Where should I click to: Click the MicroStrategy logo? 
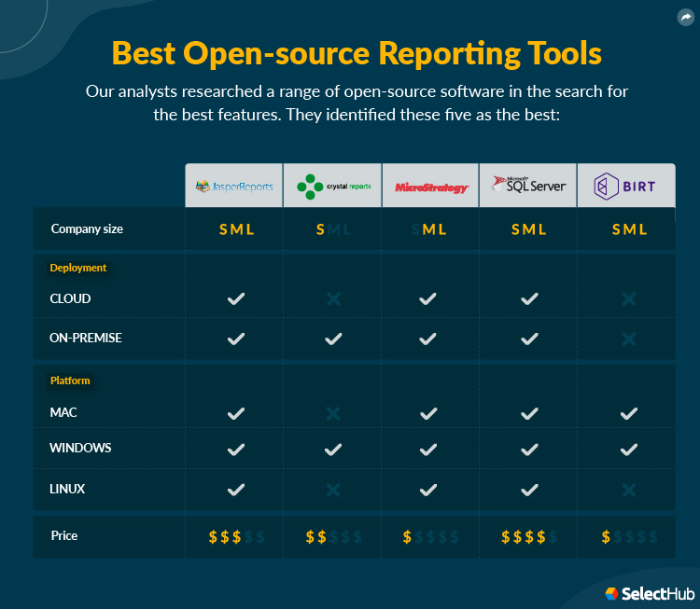(432, 187)
